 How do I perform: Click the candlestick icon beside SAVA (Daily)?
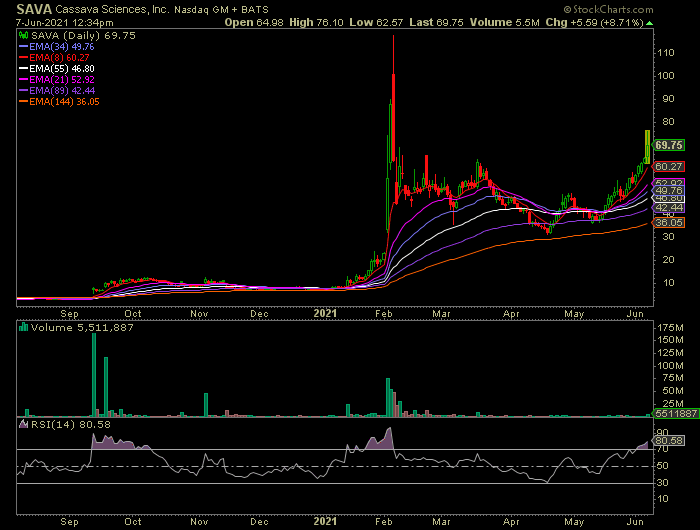(x=23, y=35)
